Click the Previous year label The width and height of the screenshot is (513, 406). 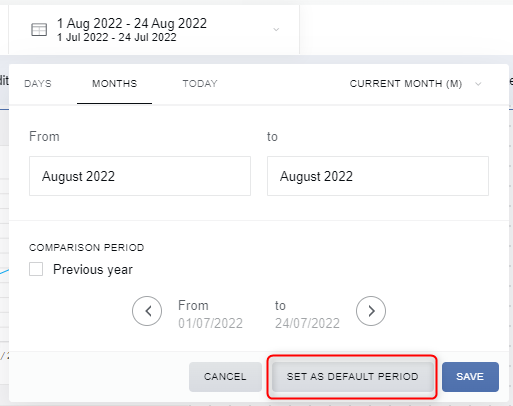click(93, 269)
